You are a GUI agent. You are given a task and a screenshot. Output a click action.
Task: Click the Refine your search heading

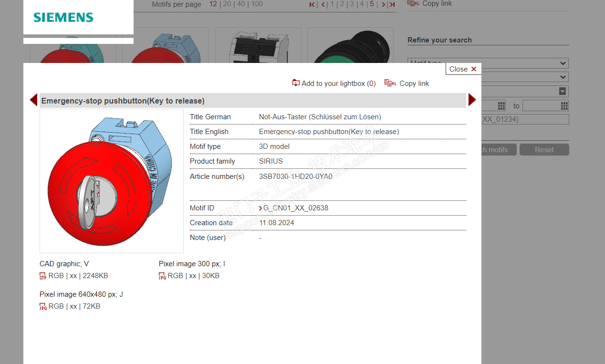tap(439, 40)
